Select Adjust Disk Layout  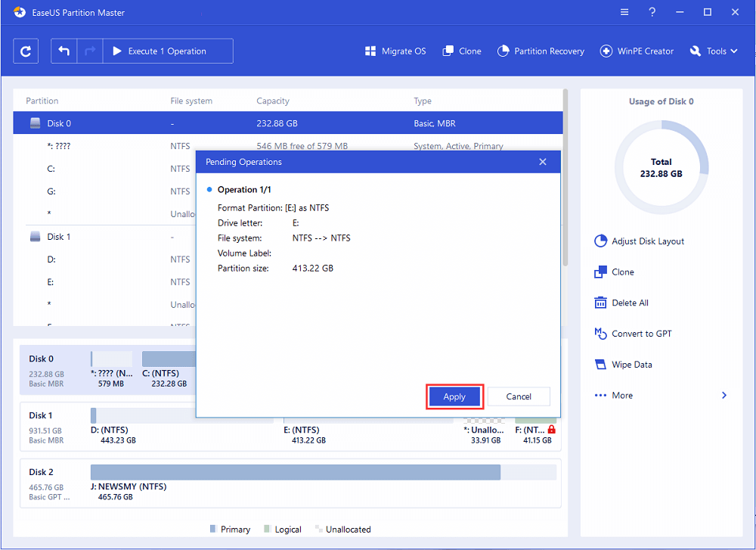[640, 241]
